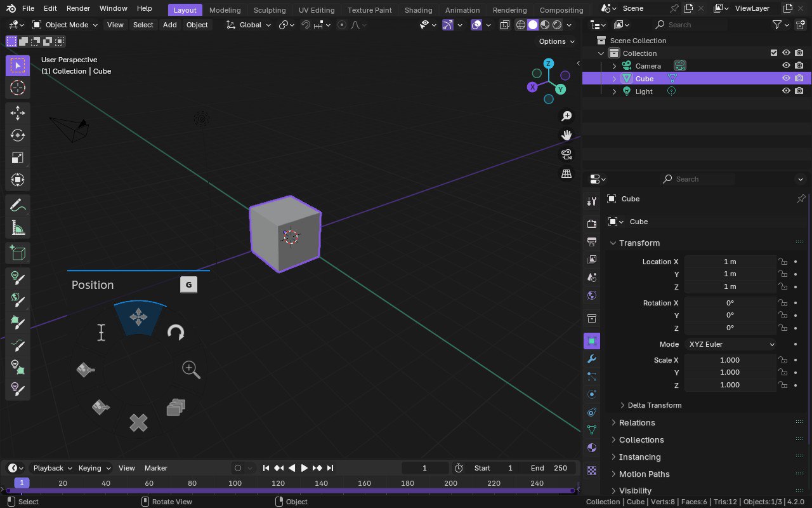The image size is (812, 508).
Task: Activate the 3D Cursor tool
Action: click(18, 88)
